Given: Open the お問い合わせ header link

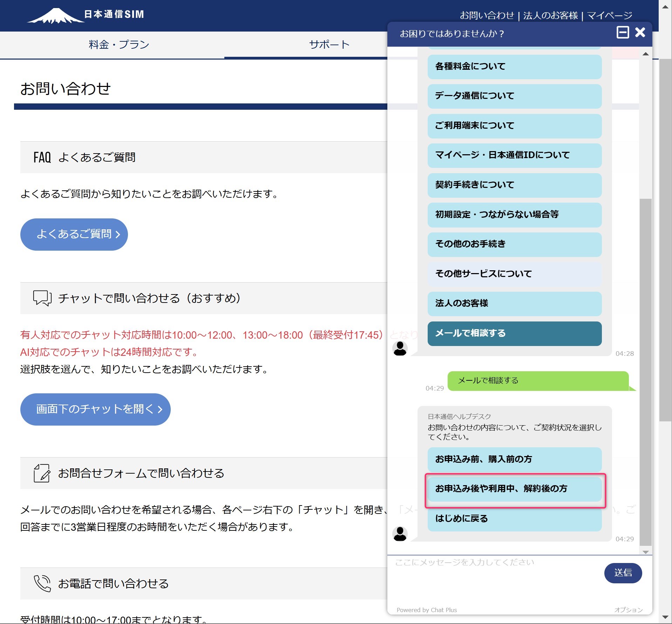Looking at the screenshot, I should [x=487, y=15].
